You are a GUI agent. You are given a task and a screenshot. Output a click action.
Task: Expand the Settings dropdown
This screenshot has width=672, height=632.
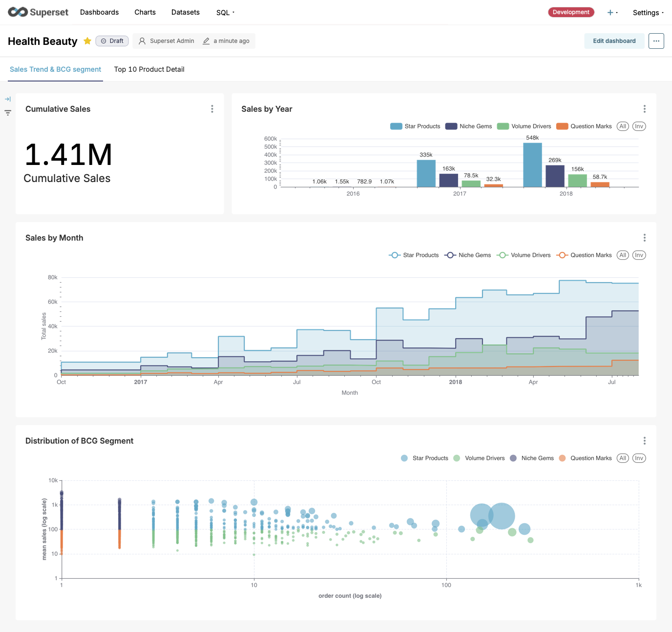(648, 13)
